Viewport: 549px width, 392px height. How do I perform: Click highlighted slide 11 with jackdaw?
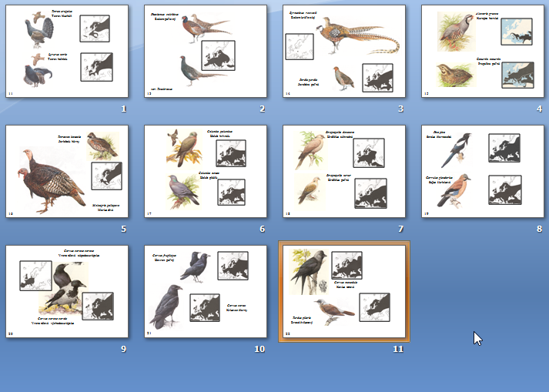(x=344, y=291)
